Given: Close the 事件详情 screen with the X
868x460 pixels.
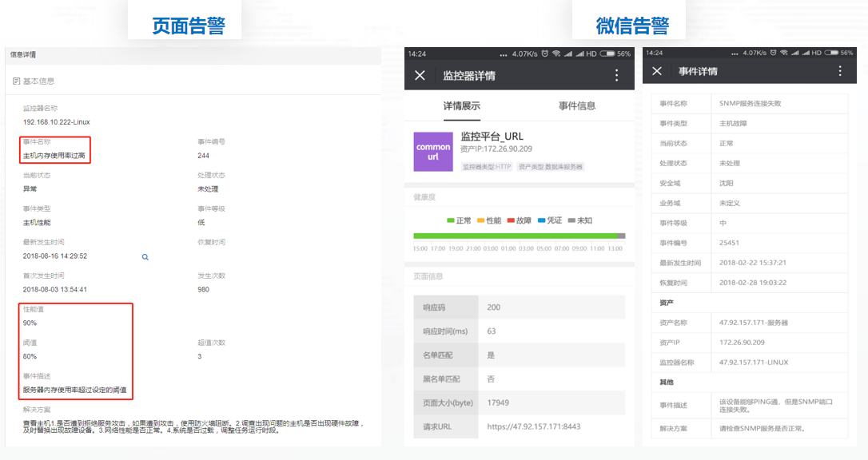Looking at the screenshot, I should tap(657, 71).
